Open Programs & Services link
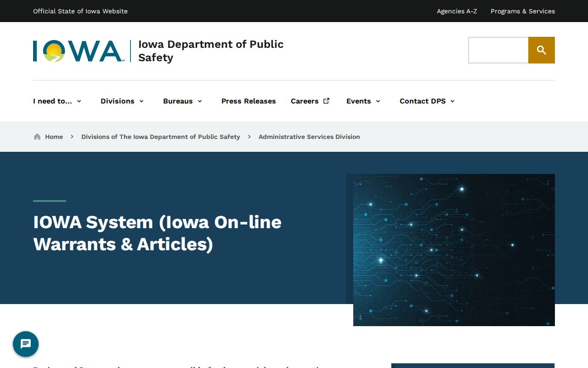588x368 pixels. tap(523, 11)
